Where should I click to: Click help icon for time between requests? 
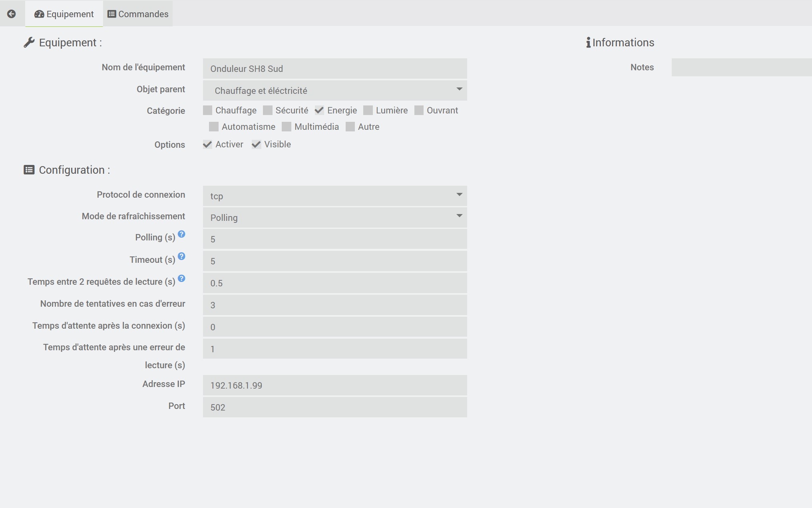(x=181, y=278)
